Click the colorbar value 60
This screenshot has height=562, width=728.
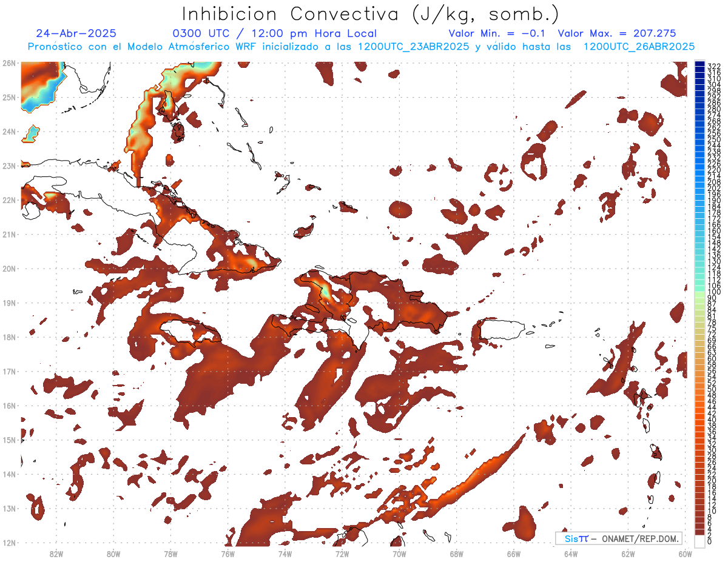712,359
